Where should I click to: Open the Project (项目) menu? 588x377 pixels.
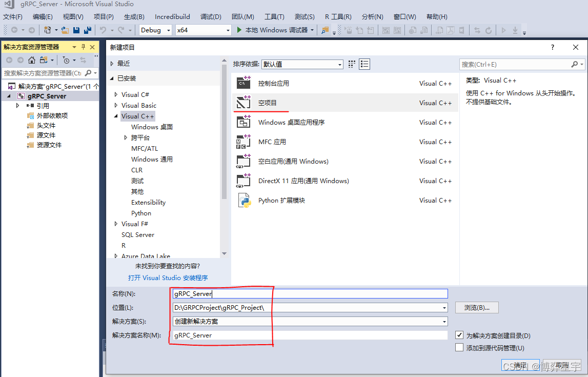104,17
